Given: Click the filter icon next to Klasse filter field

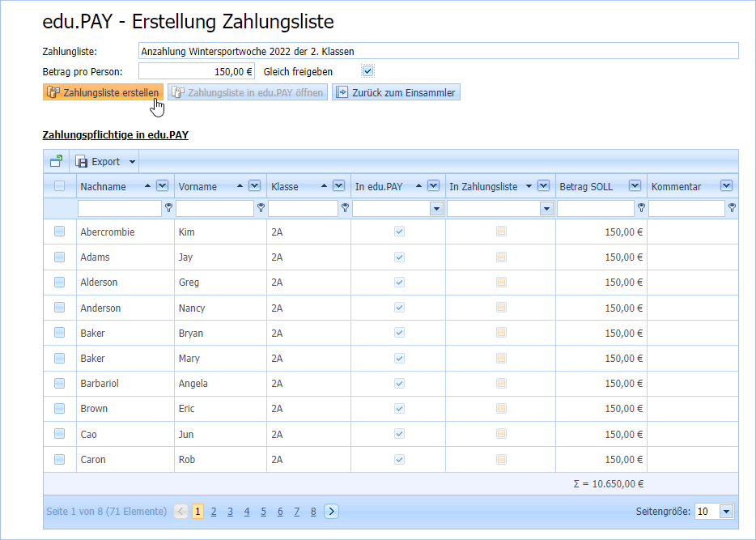Looking at the screenshot, I should [345, 209].
